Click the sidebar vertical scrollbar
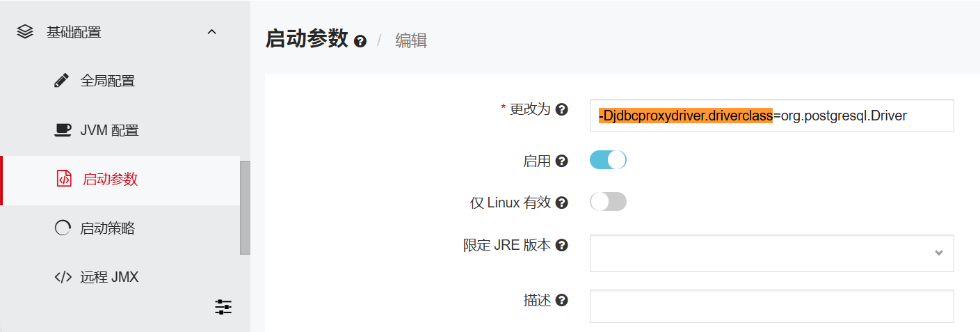This screenshot has height=332, width=980. point(245,208)
